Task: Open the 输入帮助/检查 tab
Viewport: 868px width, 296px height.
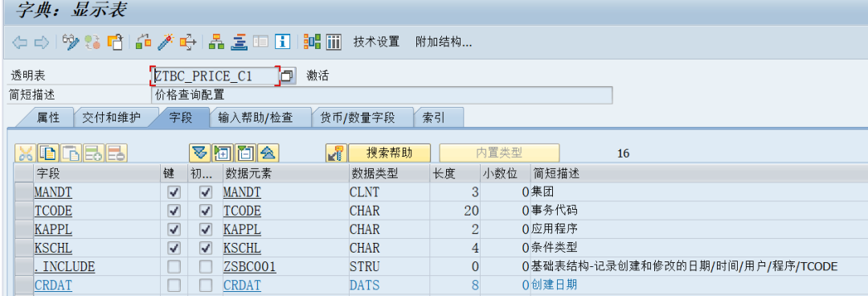Action: (256, 117)
